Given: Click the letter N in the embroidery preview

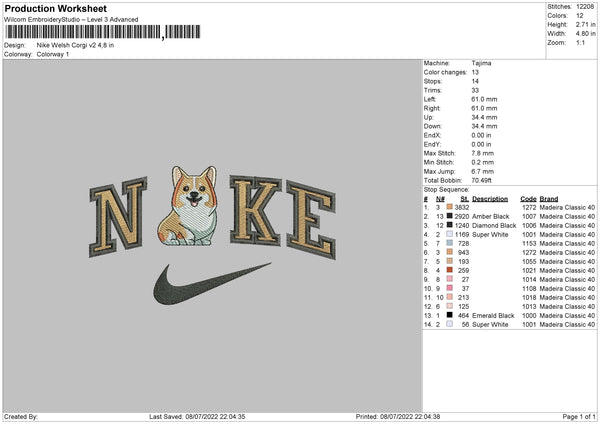Looking at the screenshot, I should 118,217.
